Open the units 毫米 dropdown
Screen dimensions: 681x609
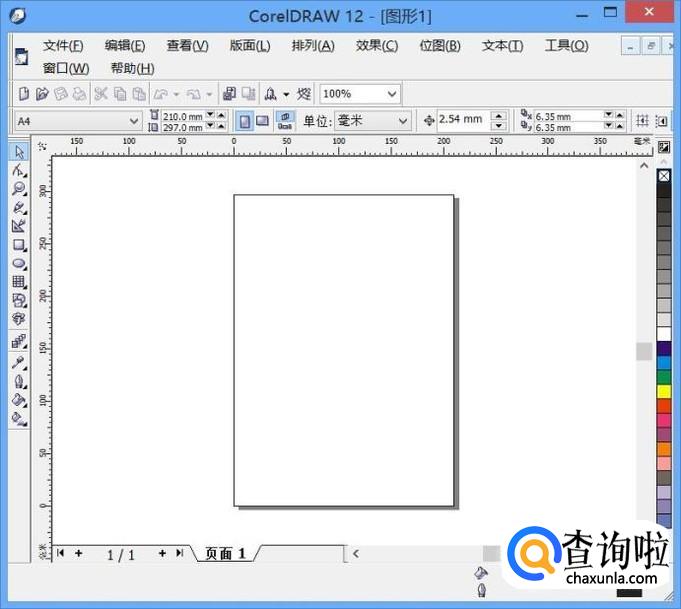coord(403,121)
